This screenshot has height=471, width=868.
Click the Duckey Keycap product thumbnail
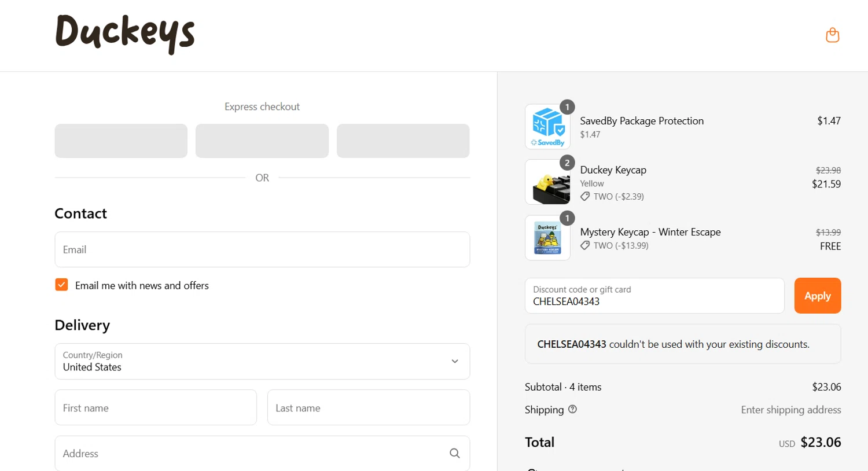547,182
